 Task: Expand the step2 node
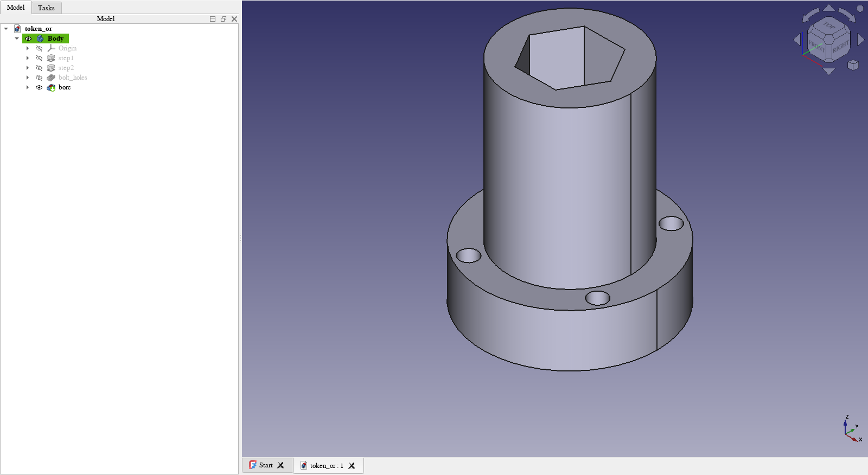click(x=28, y=68)
